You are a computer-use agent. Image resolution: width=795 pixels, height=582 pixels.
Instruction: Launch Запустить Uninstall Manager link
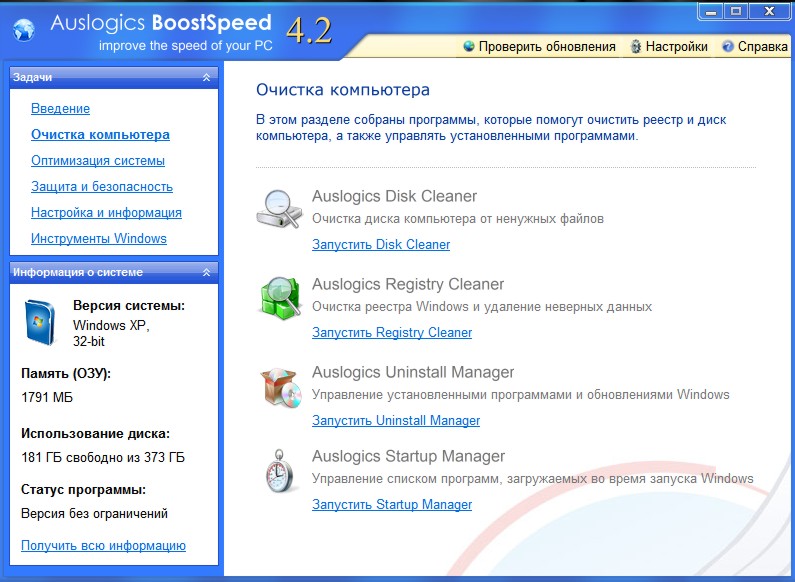pyautogui.click(x=396, y=420)
